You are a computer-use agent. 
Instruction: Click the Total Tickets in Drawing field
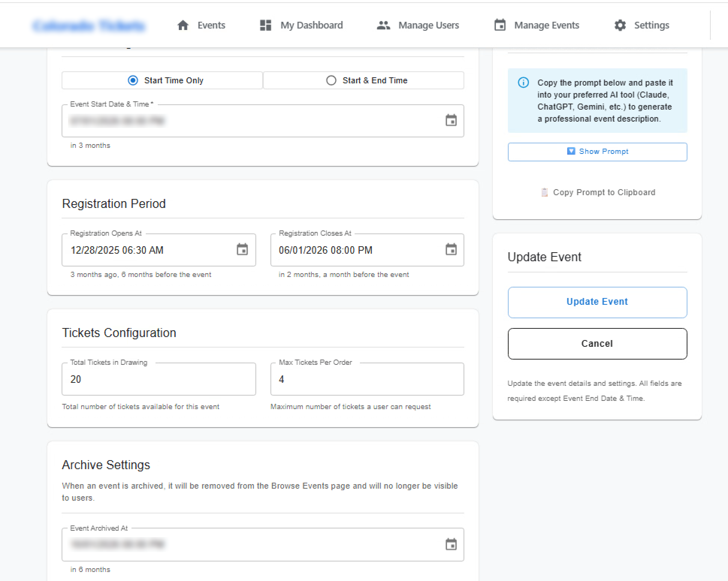click(x=159, y=379)
